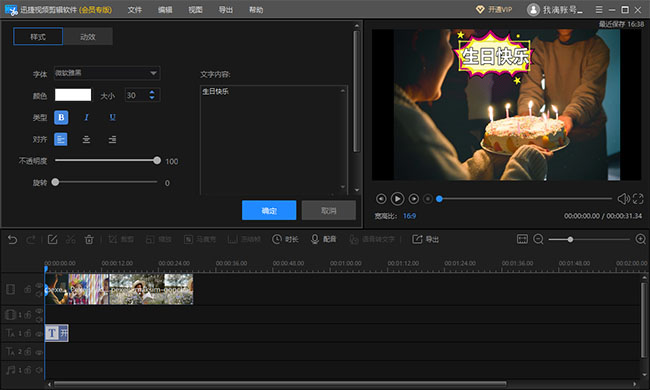Image resolution: width=650 pixels, height=390 pixels.
Task: Click the gray 取消 cancel button
Action: pos(329,210)
